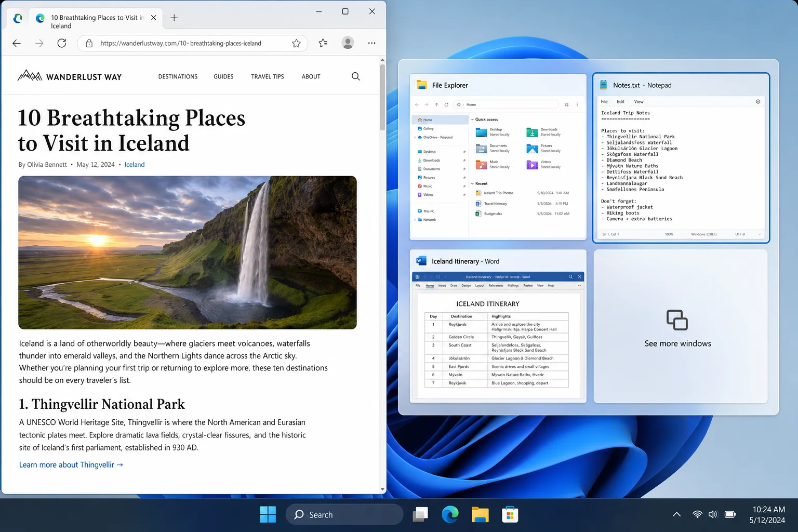Follow the Learn more about Thingvellir link
This screenshot has width=798, height=532.
tap(71, 465)
